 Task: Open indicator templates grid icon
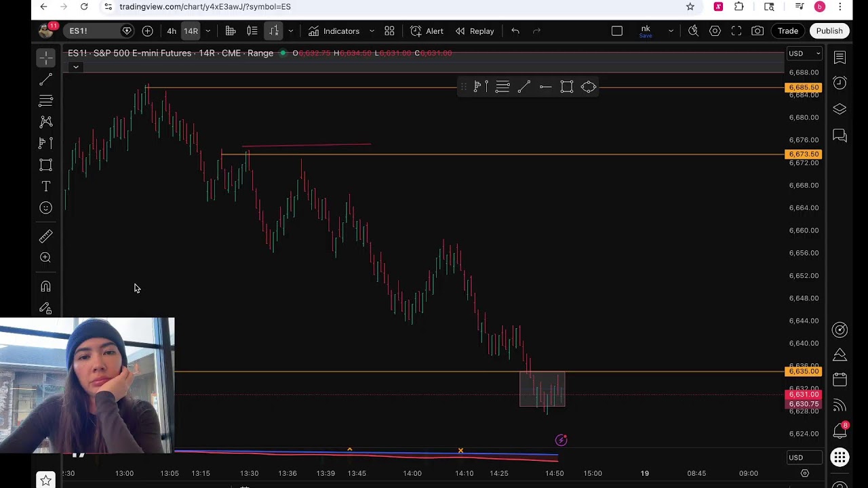pos(389,31)
